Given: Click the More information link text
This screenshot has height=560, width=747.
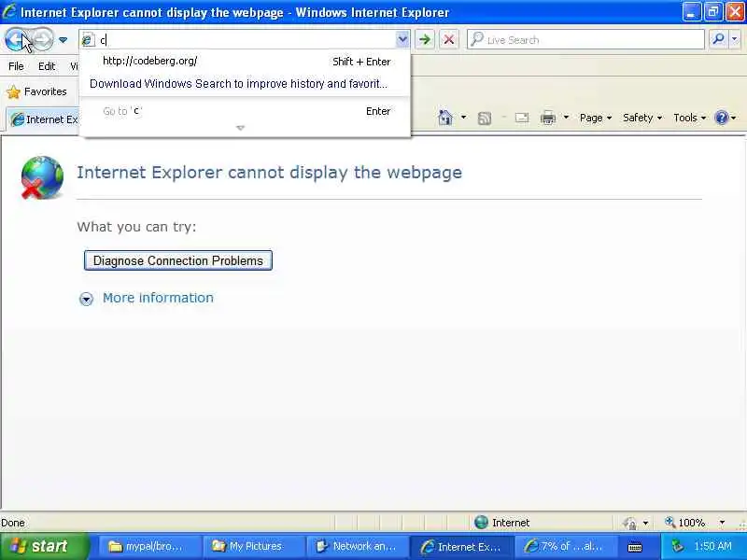Looking at the screenshot, I should (x=158, y=298).
